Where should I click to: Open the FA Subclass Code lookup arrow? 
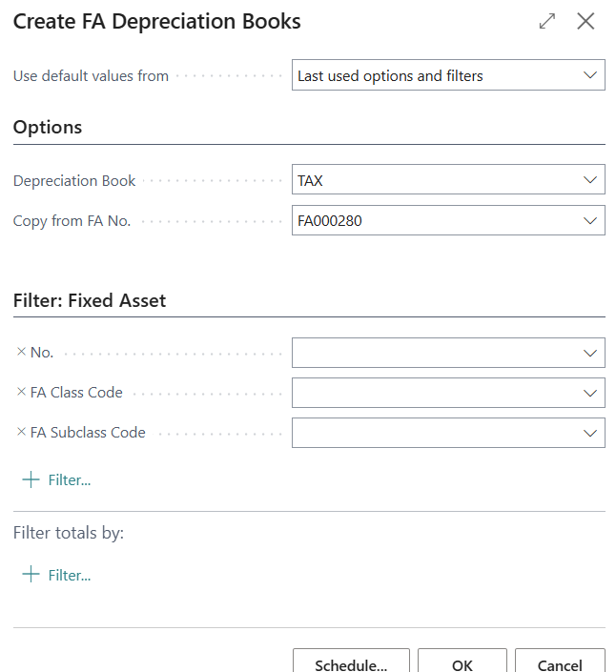(x=590, y=433)
